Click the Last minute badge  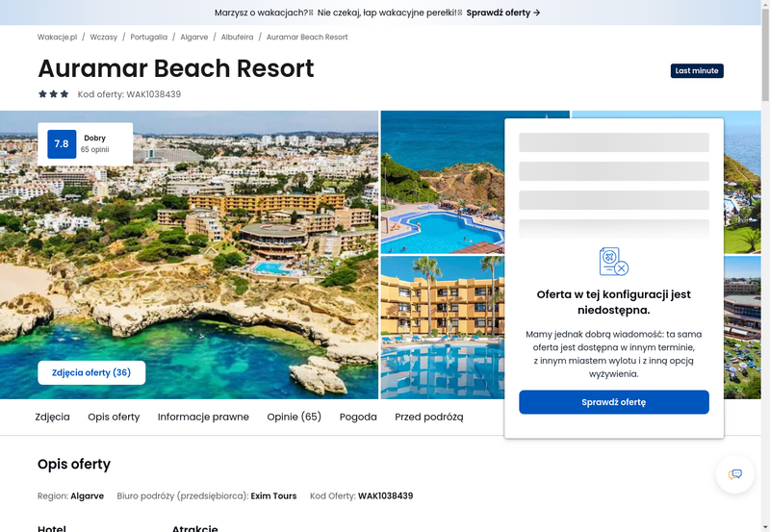pos(697,70)
